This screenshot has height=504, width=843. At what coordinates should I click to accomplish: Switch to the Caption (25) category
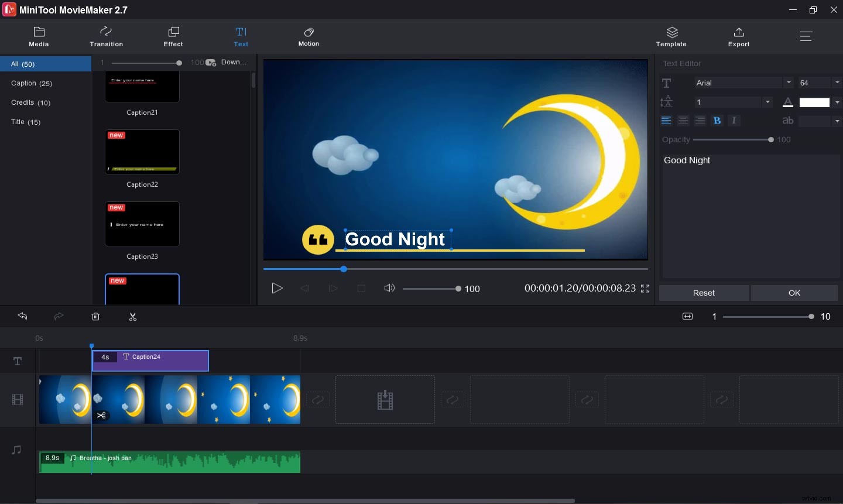(x=31, y=83)
